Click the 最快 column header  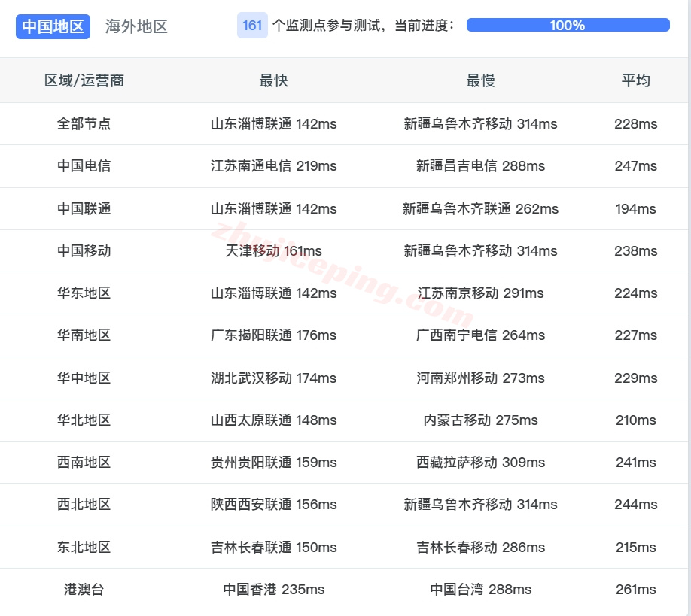click(x=273, y=80)
